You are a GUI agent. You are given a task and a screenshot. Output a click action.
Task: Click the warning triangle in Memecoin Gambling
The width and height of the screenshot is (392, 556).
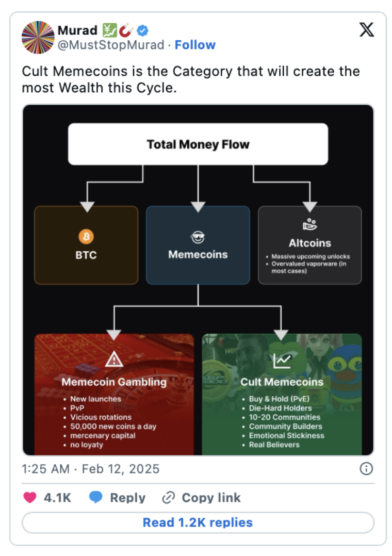pyautogui.click(x=114, y=359)
